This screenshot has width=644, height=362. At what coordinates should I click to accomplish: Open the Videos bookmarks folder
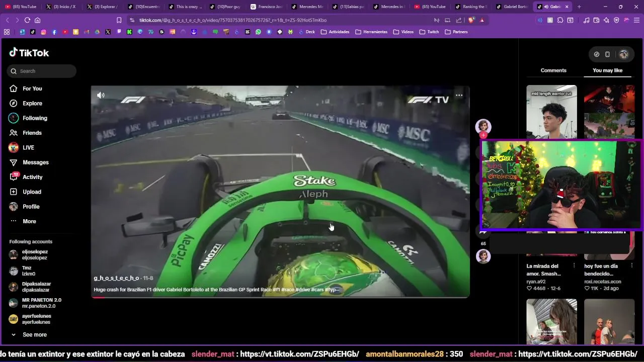tap(404, 32)
